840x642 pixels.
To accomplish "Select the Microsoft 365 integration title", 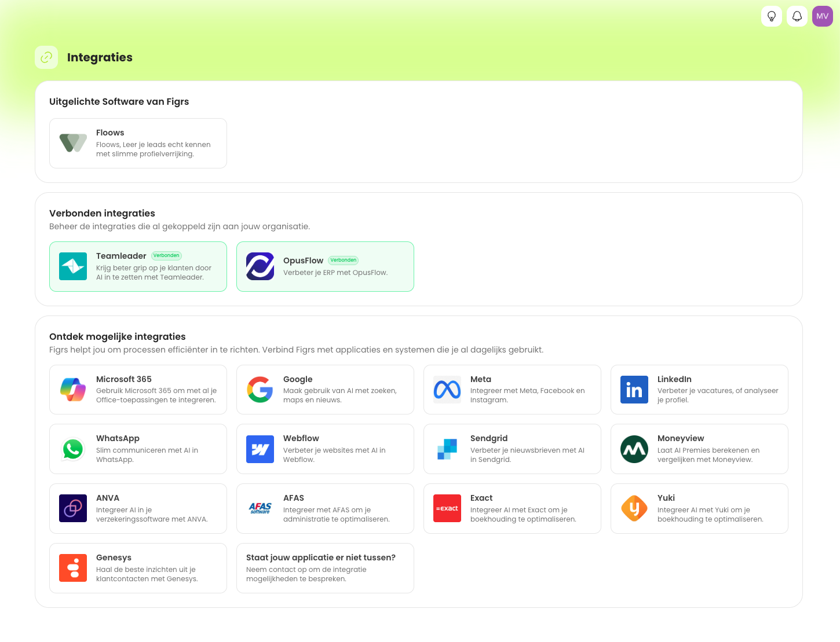I will pos(124,379).
